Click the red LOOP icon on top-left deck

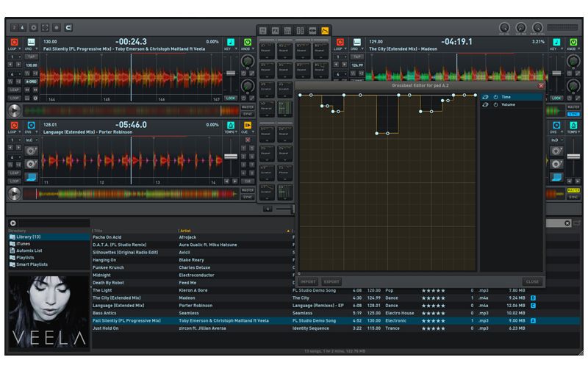coord(14,43)
